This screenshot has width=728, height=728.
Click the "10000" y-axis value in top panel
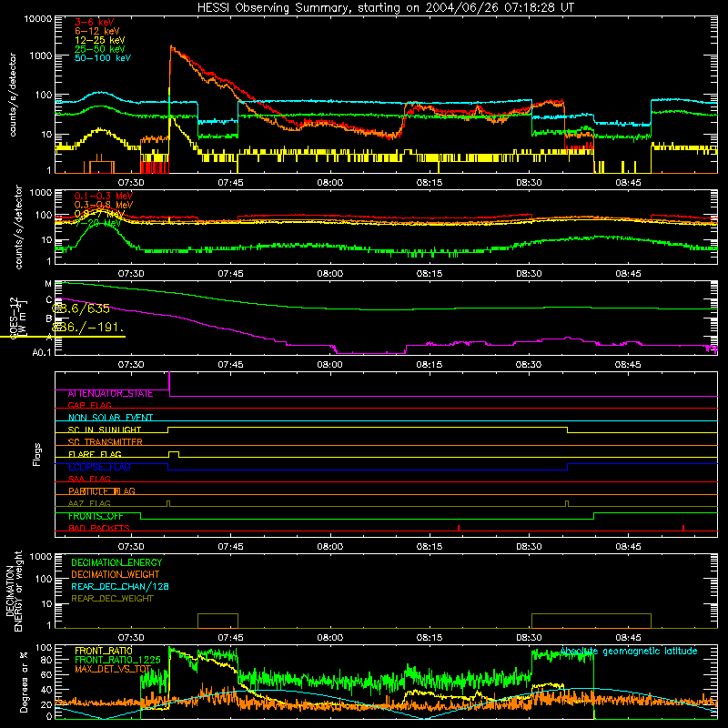click(38, 19)
